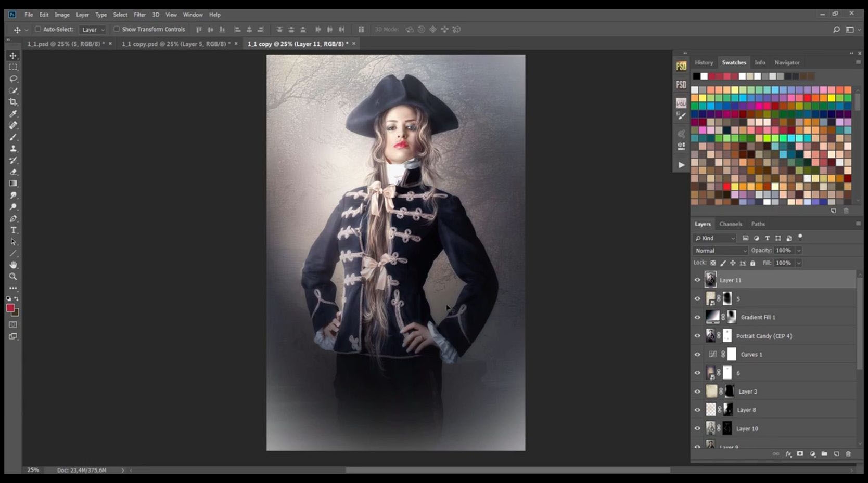Check Show Transform Controls
868x483 pixels.
[117, 29]
